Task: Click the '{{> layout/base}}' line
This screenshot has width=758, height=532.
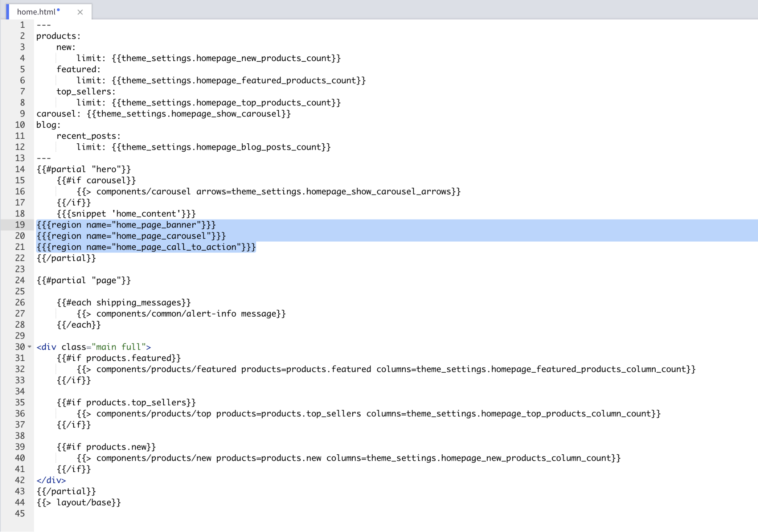Action: 78,502
